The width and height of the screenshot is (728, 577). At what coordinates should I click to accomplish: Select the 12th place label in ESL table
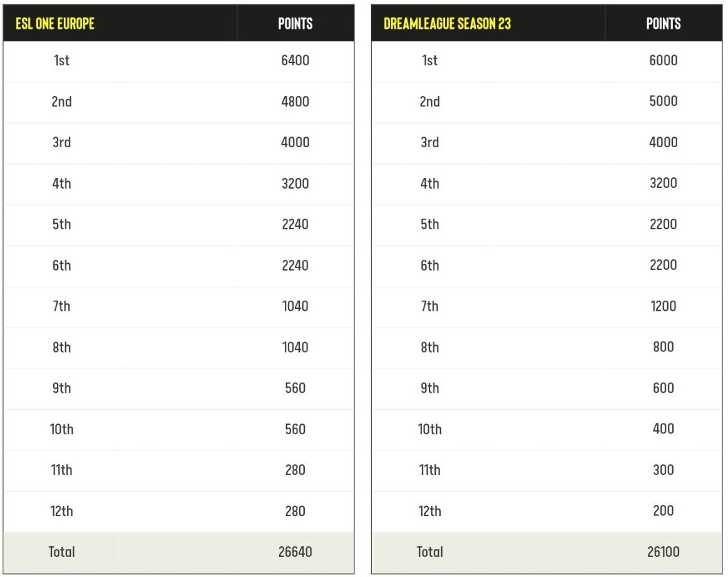click(x=62, y=511)
